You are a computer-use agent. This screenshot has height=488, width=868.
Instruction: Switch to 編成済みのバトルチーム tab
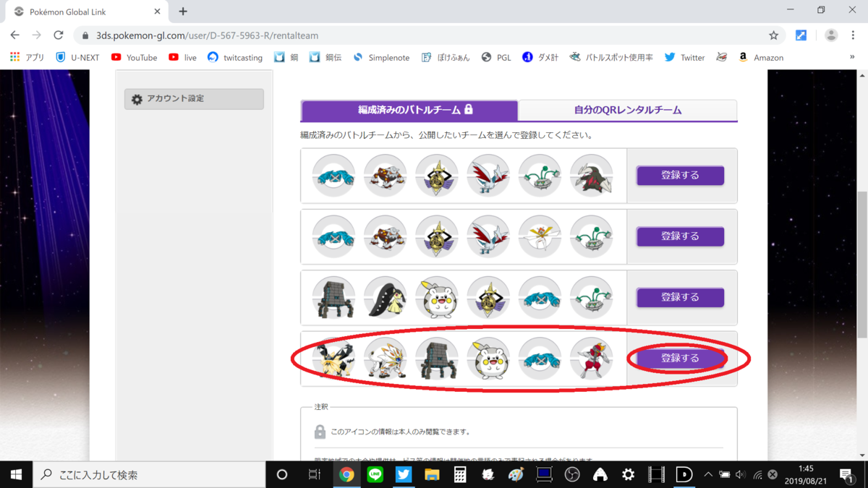coord(409,110)
